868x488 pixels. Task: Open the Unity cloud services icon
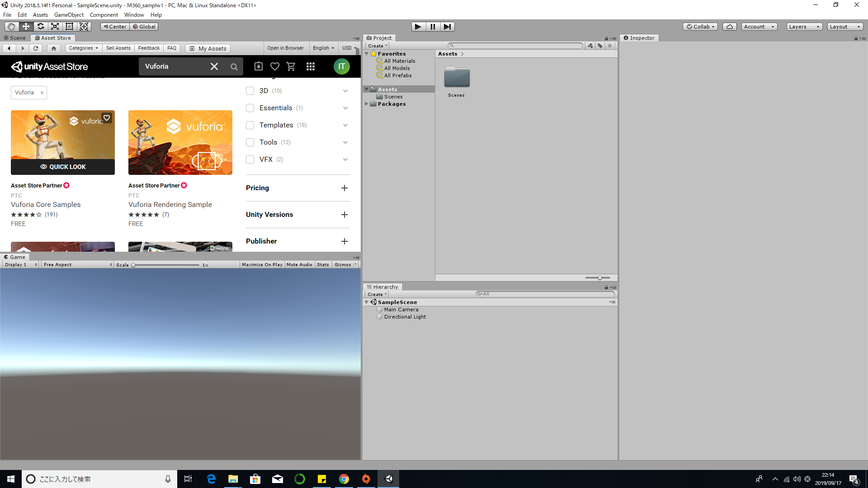pyautogui.click(x=729, y=27)
